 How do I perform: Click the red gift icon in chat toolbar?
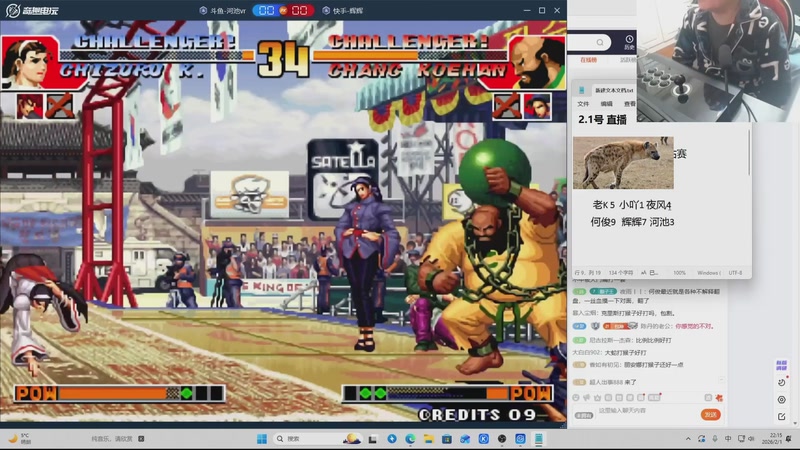point(719,397)
